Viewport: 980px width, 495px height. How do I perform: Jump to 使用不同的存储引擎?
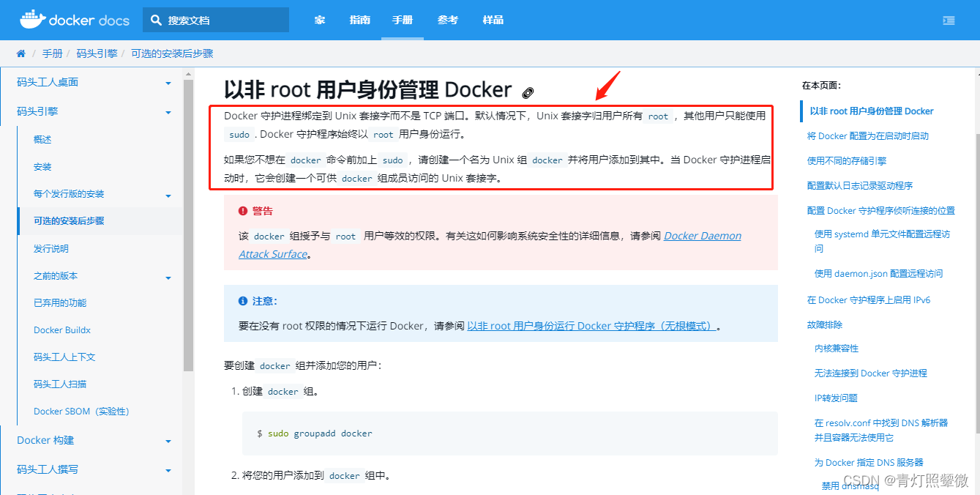coord(847,161)
